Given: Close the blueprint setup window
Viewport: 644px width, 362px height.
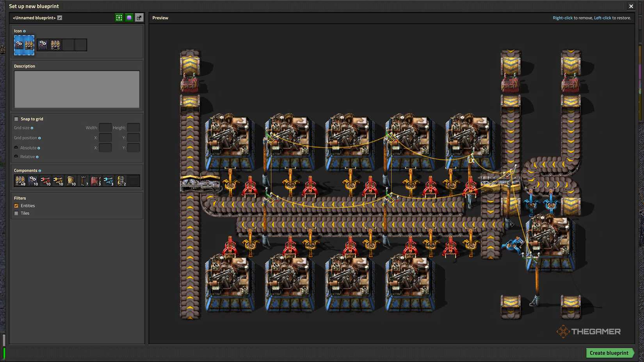Looking at the screenshot, I should point(631,6).
